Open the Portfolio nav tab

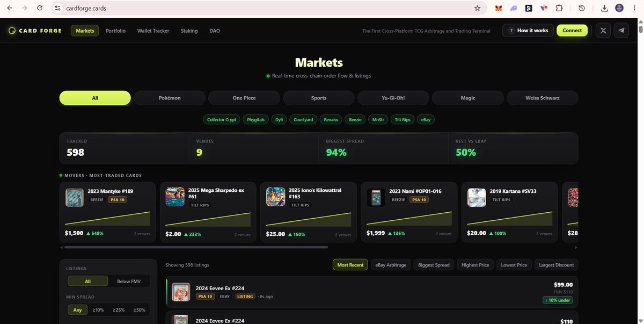coord(115,31)
